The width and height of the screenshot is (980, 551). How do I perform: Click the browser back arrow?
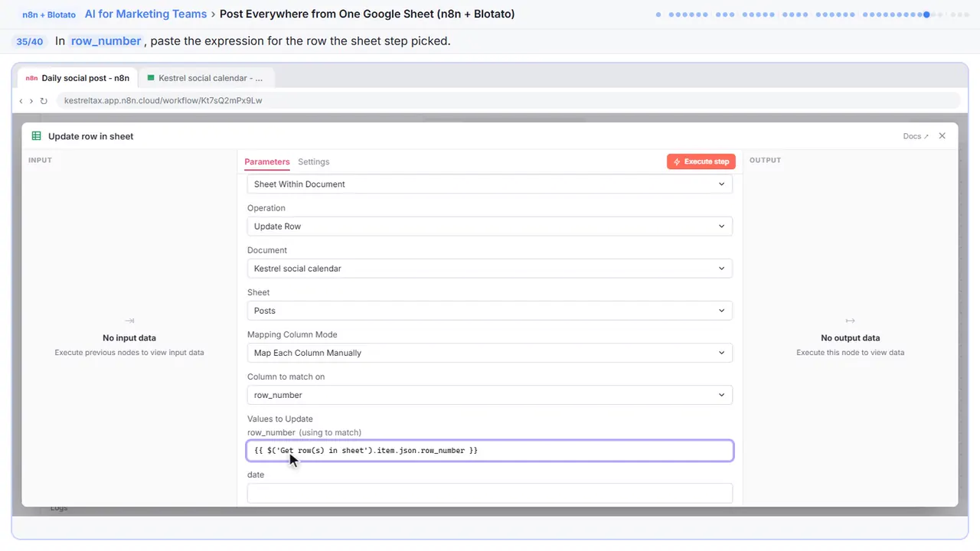pyautogui.click(x=21, y=100)
